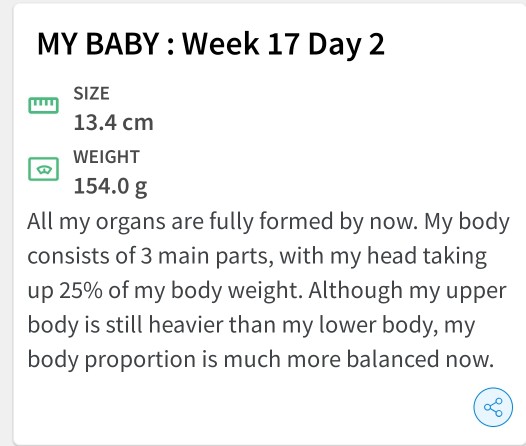
Task: Click the SIZE label
Action: tap(91, 93)
